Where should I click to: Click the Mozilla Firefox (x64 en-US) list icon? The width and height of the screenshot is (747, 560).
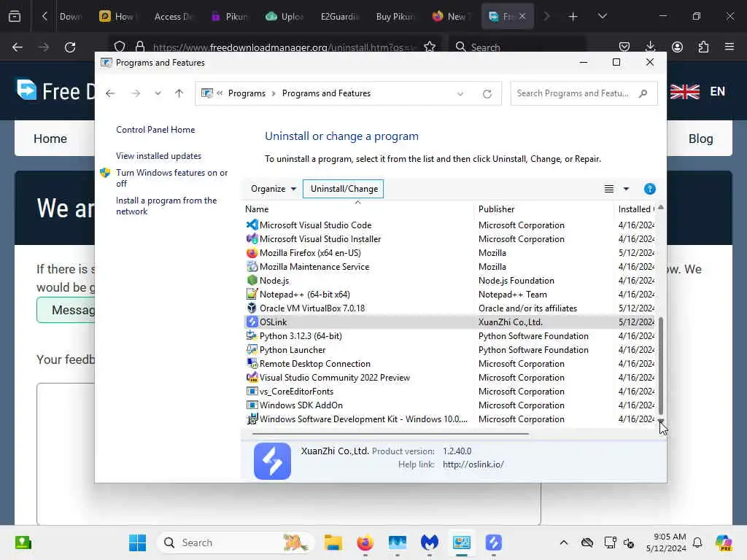[252, 253]
